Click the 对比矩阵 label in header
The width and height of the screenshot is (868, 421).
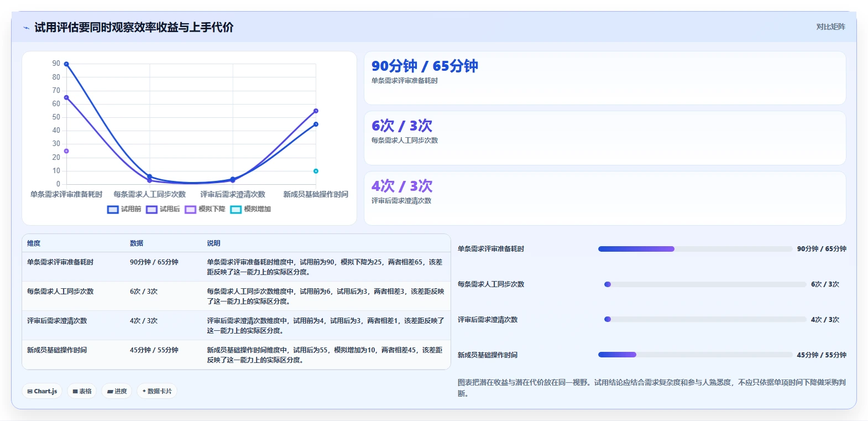click(x=830, y=27)
